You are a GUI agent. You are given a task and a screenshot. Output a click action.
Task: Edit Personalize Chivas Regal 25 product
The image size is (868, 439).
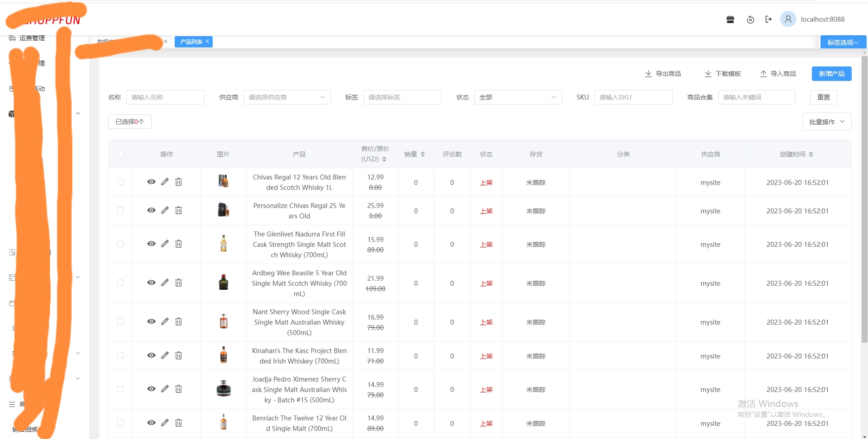pos(165,210)
